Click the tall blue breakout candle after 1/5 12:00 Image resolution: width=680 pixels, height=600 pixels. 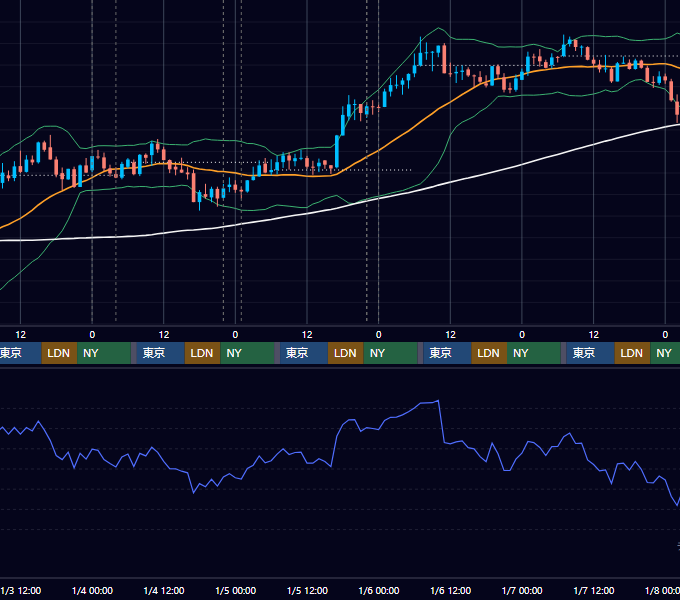click(x=337, y=152)
